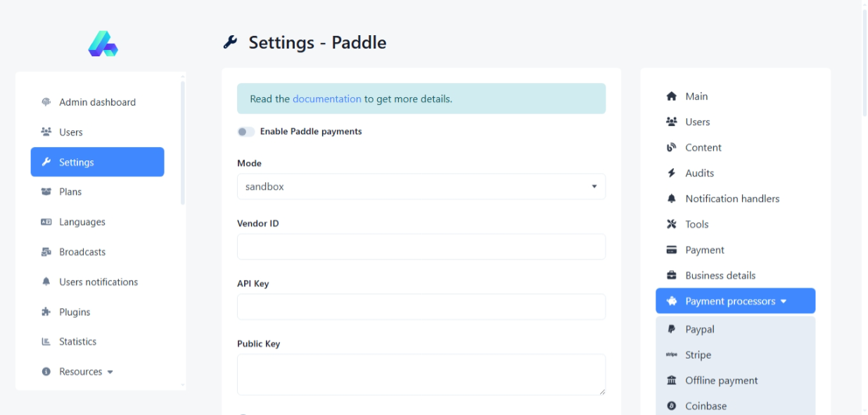Screen dimensions: 868x415
Task: Click the Plugins puzzle piece icon
Action: (46, 312)
